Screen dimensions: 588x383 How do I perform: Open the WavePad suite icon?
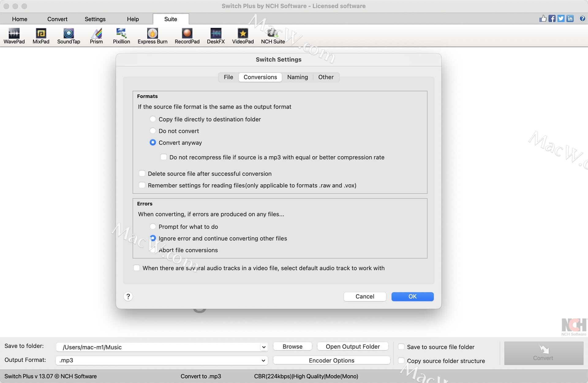pos(14,36)
